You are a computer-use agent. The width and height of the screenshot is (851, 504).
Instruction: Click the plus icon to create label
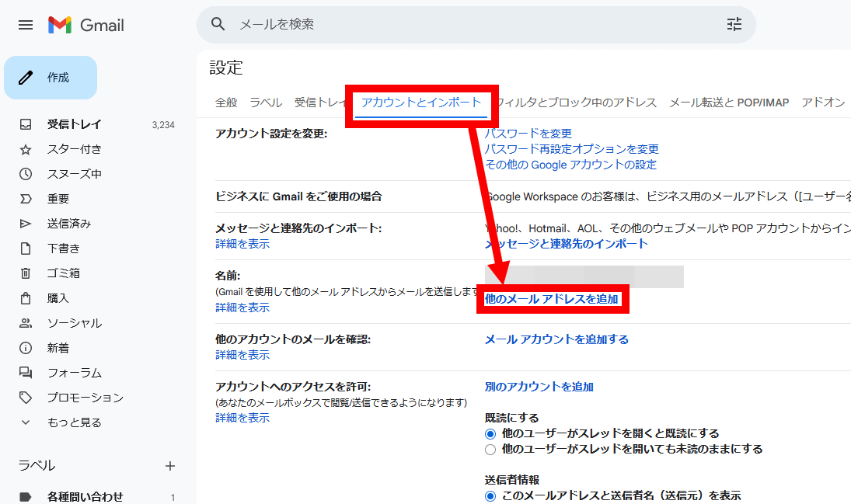coord(170,466)
